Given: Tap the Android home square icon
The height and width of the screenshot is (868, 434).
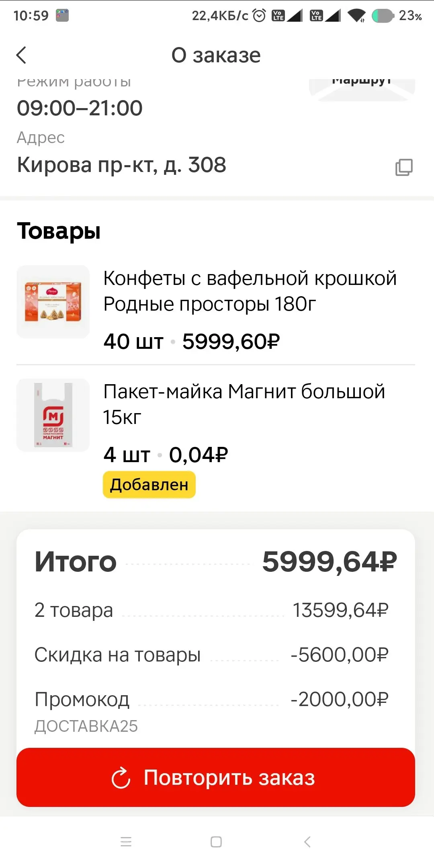Looking at the screenshot, I should tap(216, 841).
